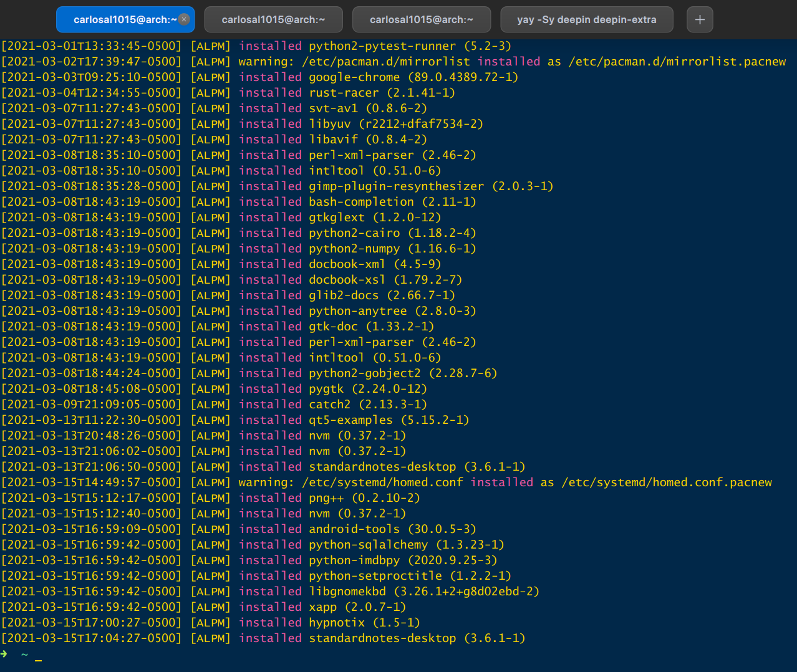Click the /etc/systemd/homed.conf.pacnew path text
The width and height of the screenshot is (797, 672).
coord(667,482)
